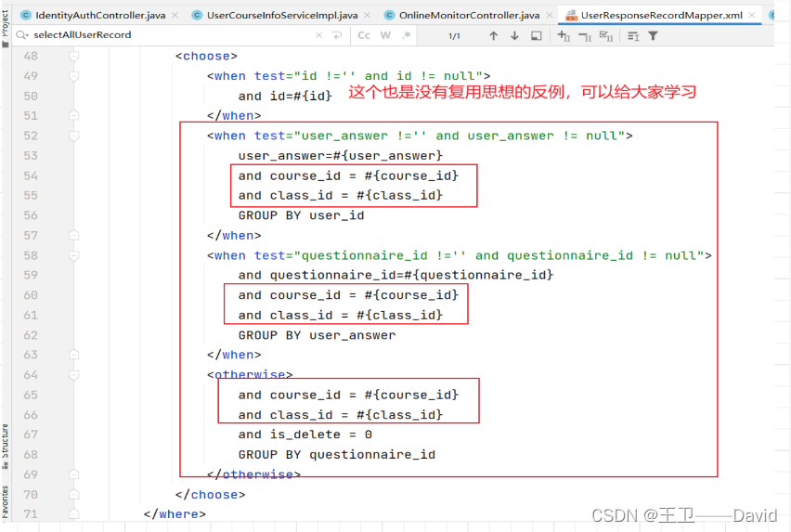
Task: Open search results in find window icon
Action: click(537, 36)
